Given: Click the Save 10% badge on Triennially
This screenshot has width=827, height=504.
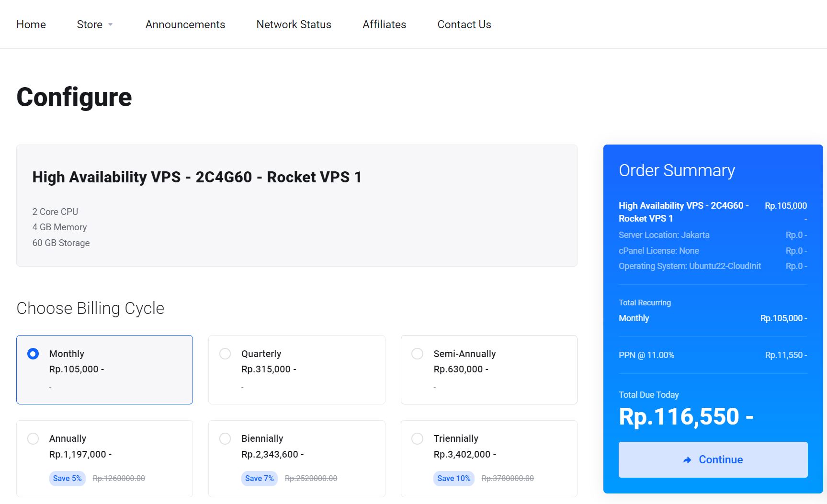Looking at the screenshot, I should 453,478.
